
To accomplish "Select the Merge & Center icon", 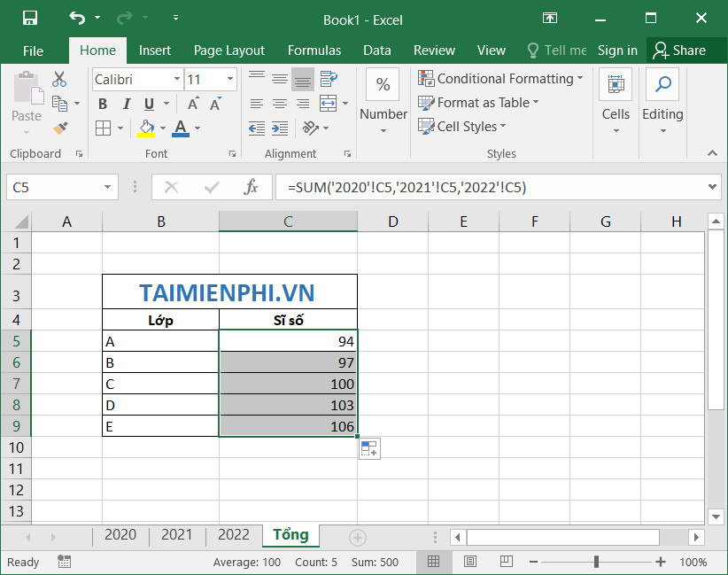I will tap(329, 104).
